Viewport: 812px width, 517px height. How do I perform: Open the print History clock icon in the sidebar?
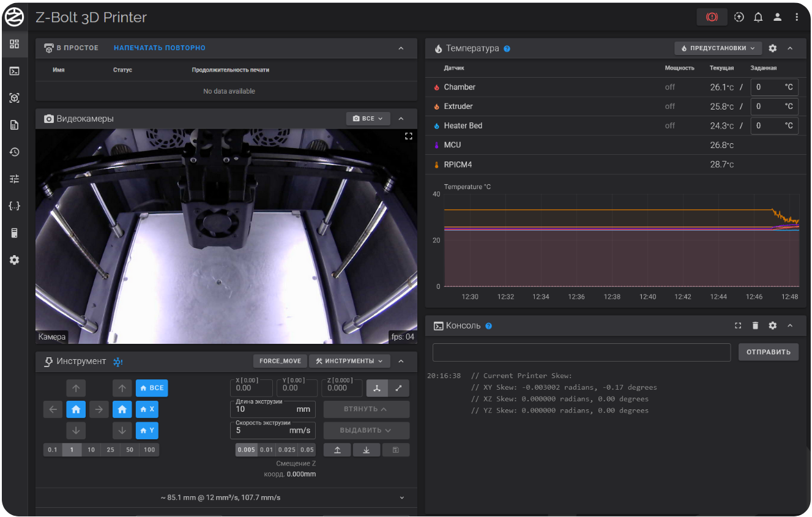tap(15, 152)
